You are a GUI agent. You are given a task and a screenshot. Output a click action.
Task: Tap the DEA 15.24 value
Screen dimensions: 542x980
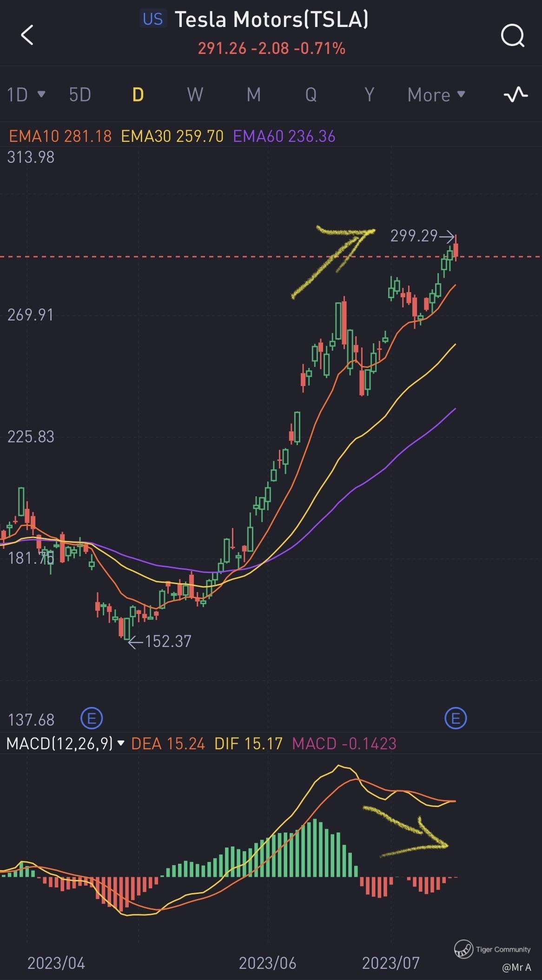pos(168,743)
